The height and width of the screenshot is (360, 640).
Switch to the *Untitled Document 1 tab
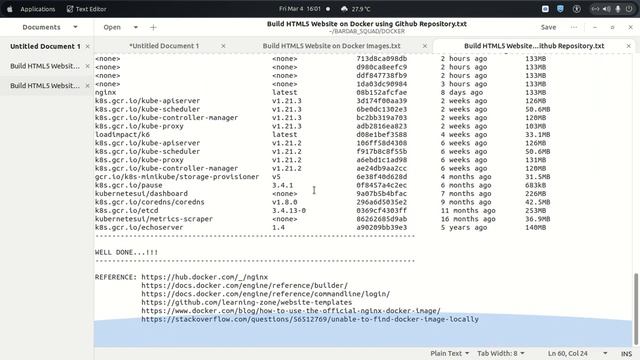[x=164, y=46]
